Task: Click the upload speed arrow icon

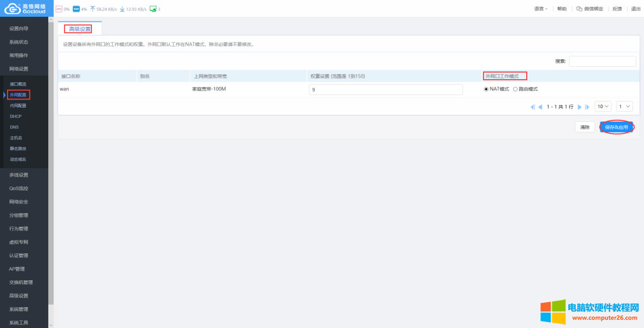Action: [93, 9]
